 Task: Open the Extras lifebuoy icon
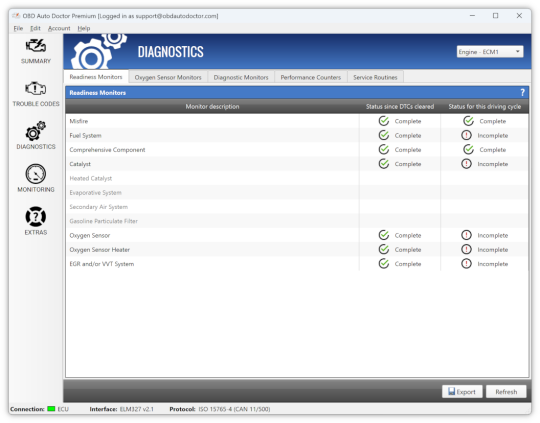tap(35, 217)
